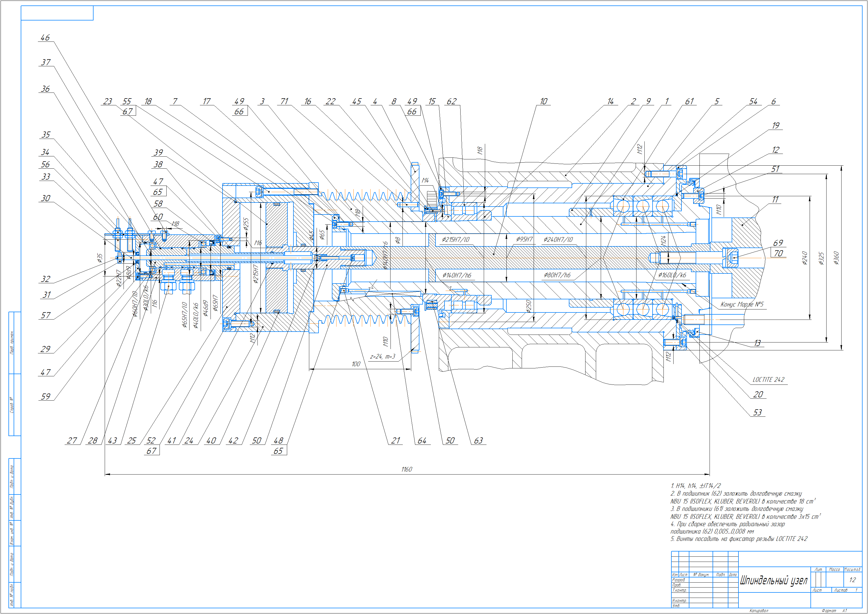Select the ø80H7/h6 fit label
The height and width of the screenshot is (614, 868).
pos(557,275)
